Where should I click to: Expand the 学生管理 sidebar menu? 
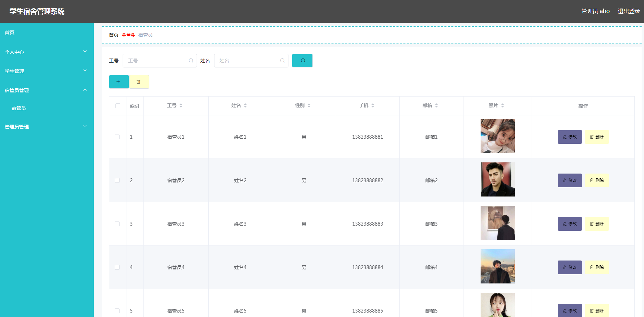pos(47,71)
